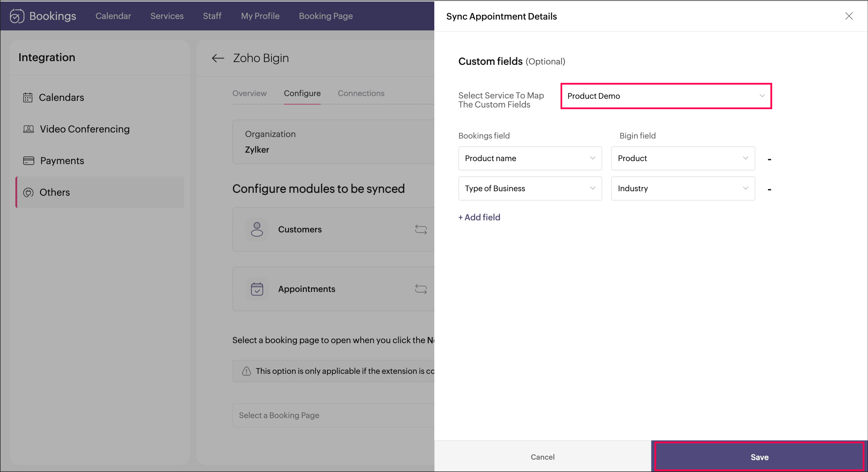Click the + Add field link
This screenshot has width=868, height=472.
point(479,217)
